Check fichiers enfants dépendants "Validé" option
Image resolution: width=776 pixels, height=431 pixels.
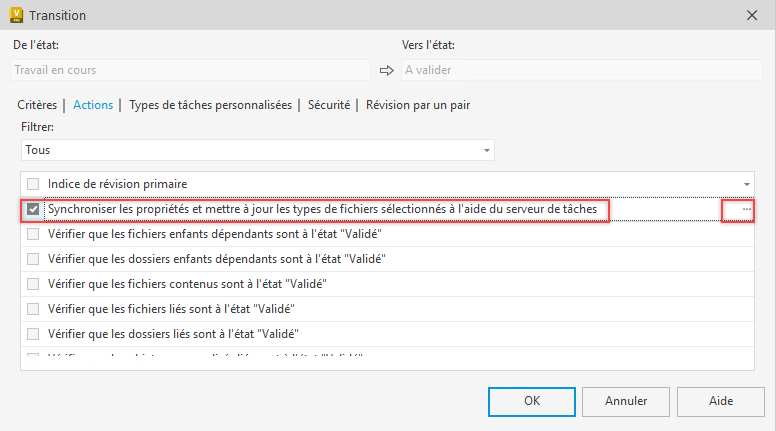click(x=34, y=234)
